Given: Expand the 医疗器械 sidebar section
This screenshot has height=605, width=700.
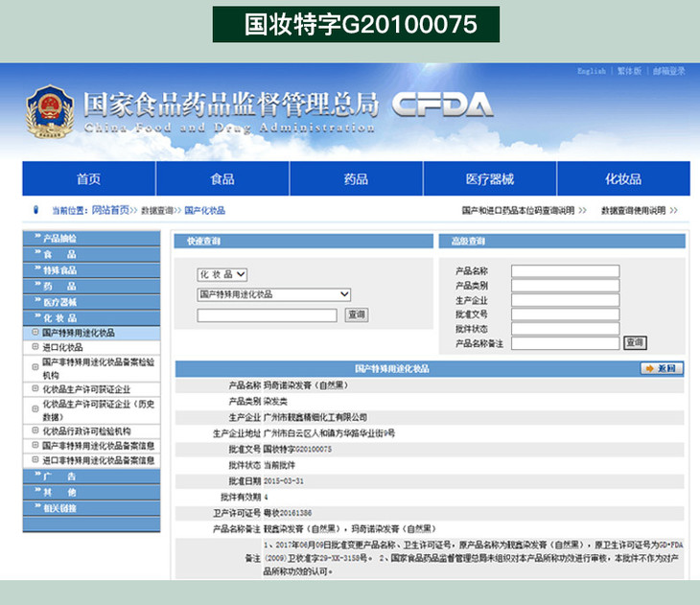Looking at the screenshot, I should pos(90,302).
